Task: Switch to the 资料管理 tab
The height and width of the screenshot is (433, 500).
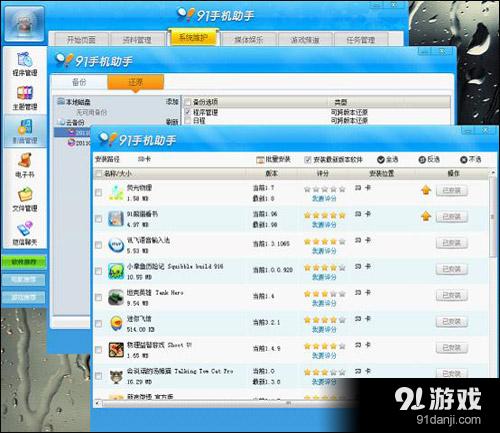Action: coord(137,40)
